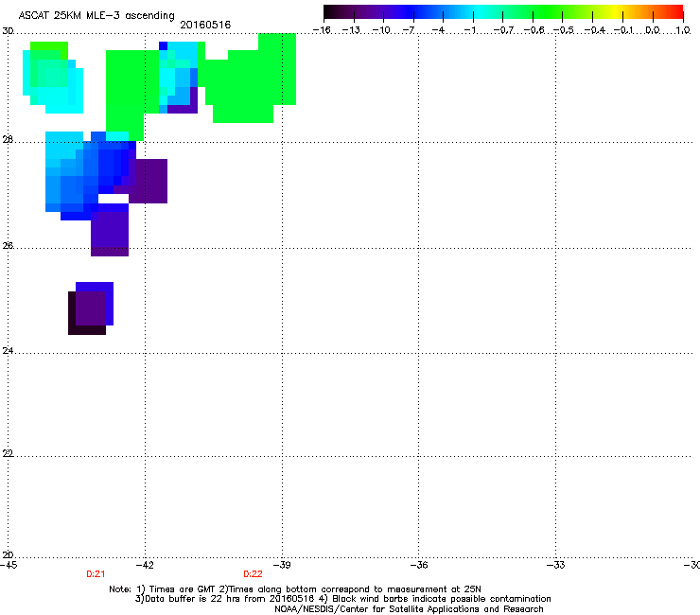Click the "-0.6" color scale label
The width and height of the screenshot is (700, 615).
[534, 30]
